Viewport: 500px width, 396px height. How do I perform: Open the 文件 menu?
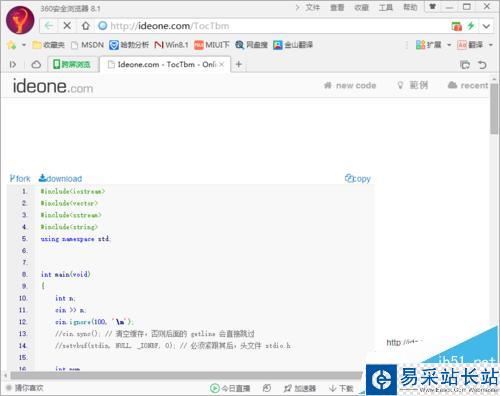point(312,7)
